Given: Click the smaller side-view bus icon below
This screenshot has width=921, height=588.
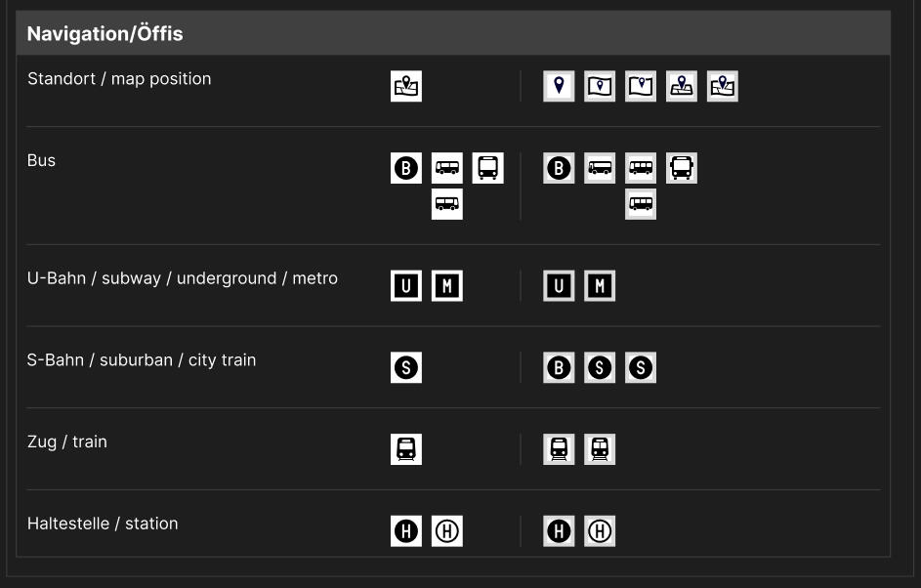Looking at the screenshot, I should [x=447, y=204].
